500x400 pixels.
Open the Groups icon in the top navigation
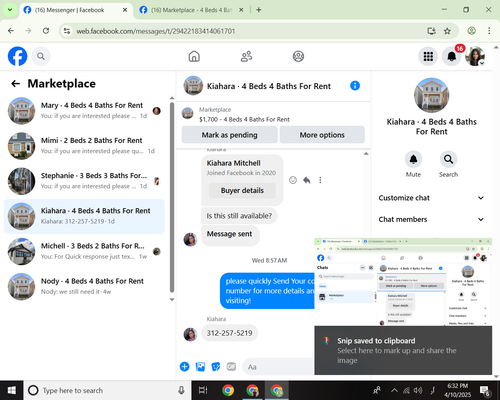[298, 56]
